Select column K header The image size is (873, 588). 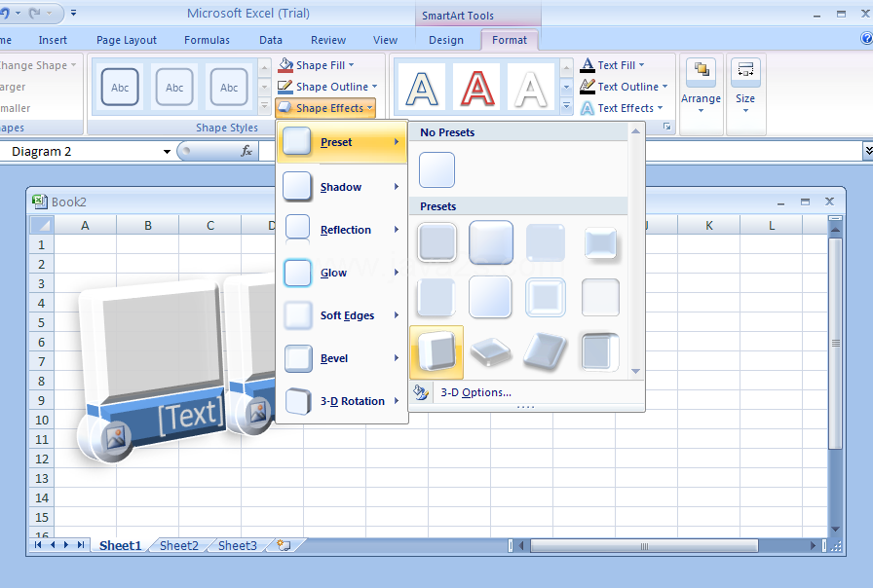click(708, 225)
